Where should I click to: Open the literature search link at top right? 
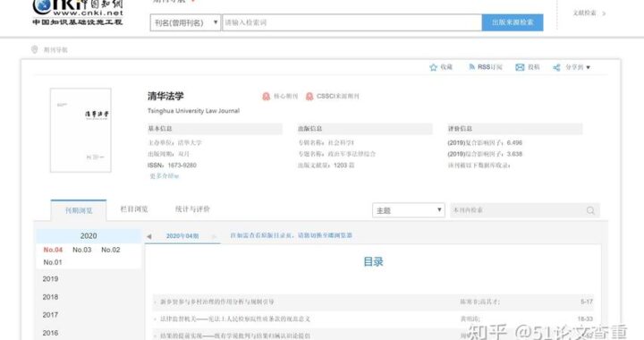pos(589,13)
